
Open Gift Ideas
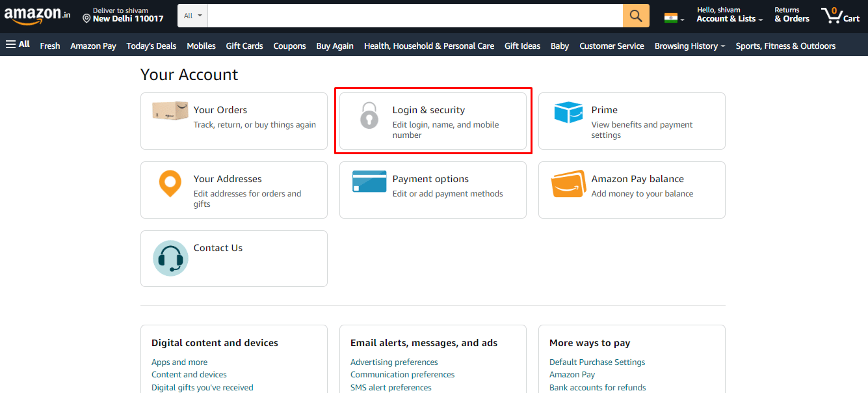522,46
